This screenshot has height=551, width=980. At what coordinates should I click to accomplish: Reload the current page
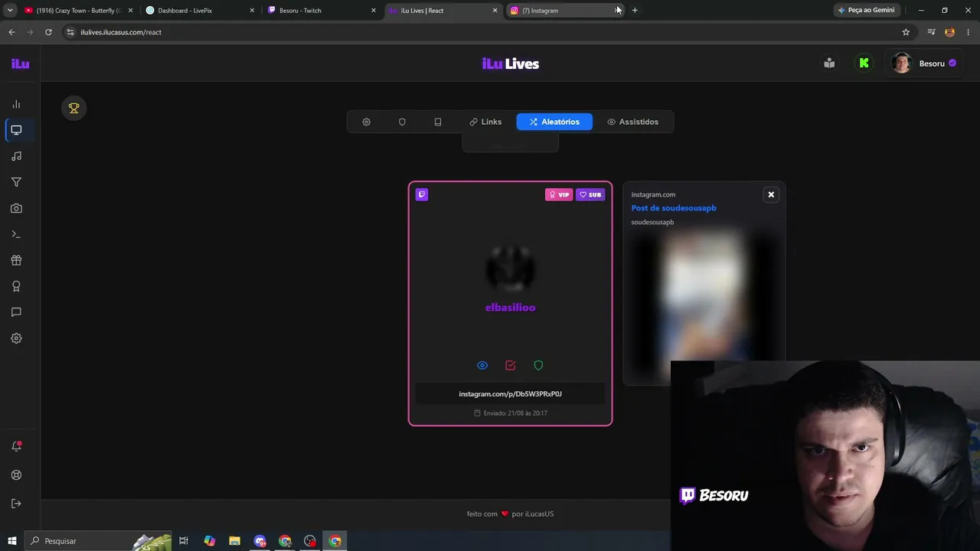tap(48, 32)
